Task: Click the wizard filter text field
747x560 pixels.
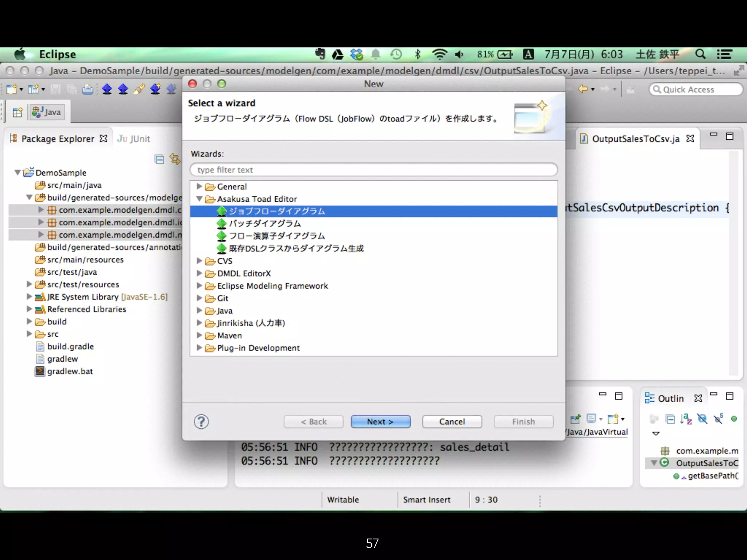Action: click(x=373, y=170)
